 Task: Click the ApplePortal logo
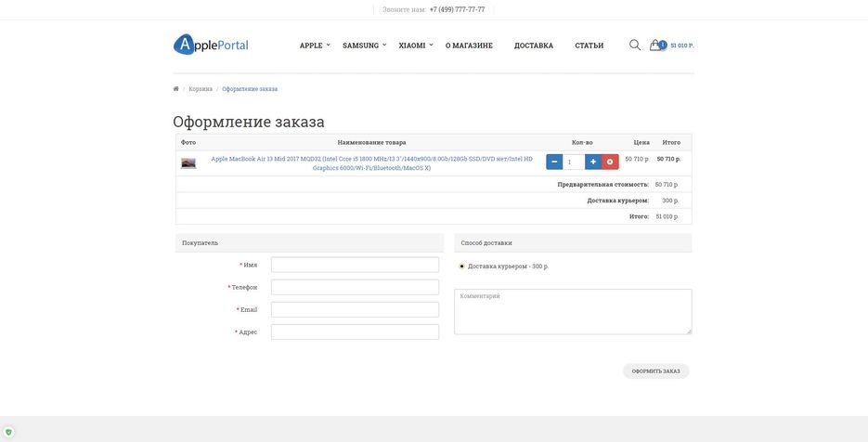pos(211,45)
